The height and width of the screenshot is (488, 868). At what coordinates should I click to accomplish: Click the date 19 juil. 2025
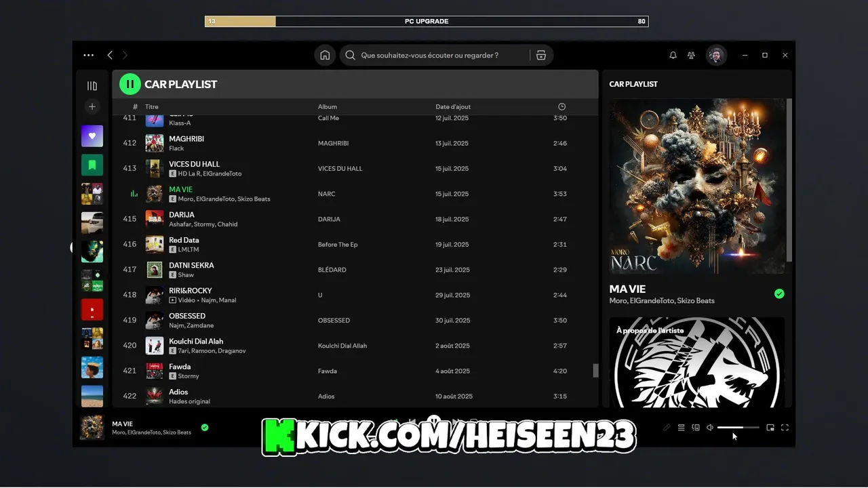point(452,245)
